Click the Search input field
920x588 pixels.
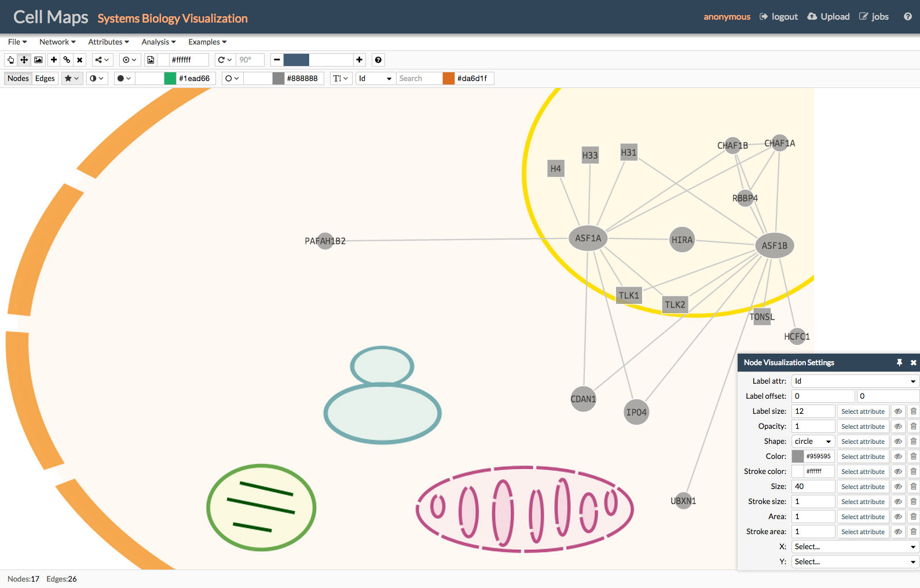click(x=420, y=78)
